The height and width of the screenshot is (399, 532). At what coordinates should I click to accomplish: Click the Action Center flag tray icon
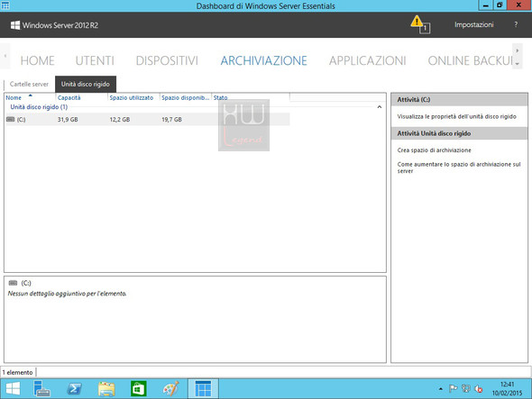453,388
